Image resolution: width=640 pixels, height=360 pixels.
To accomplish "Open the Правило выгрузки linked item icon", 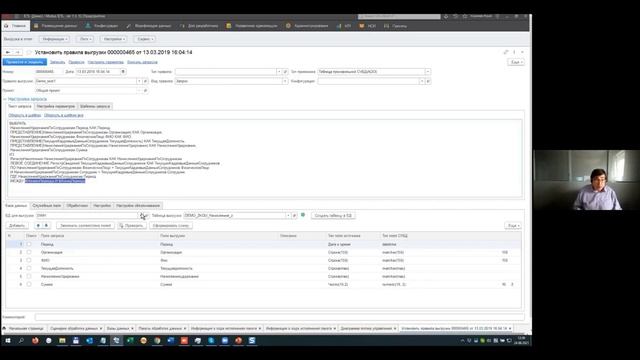I will click(x=145, y=81).
